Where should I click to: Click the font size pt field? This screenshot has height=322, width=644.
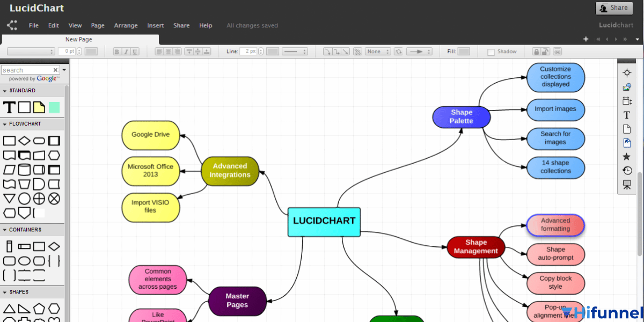(67, 52)
